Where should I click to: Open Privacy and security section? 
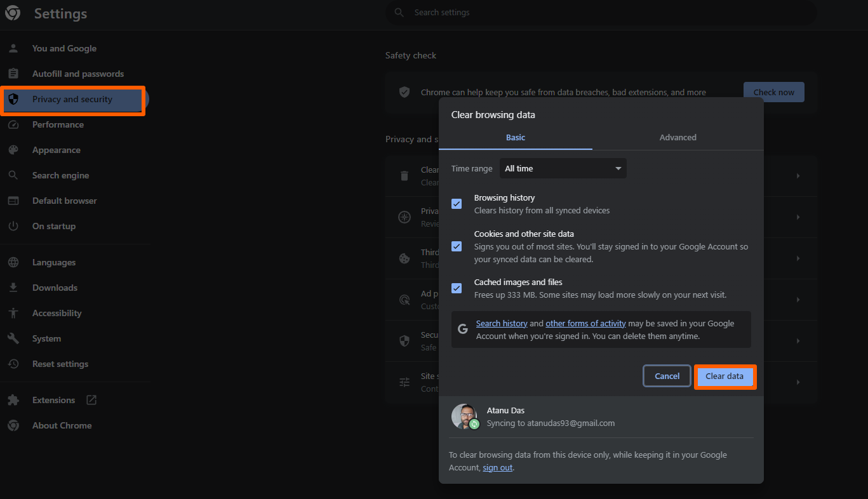coord(74,99)
